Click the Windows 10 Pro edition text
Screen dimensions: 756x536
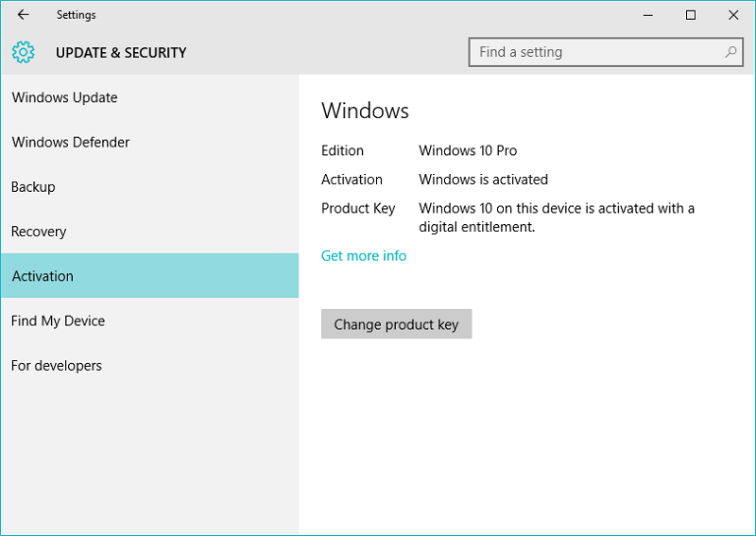coord(468,150)
